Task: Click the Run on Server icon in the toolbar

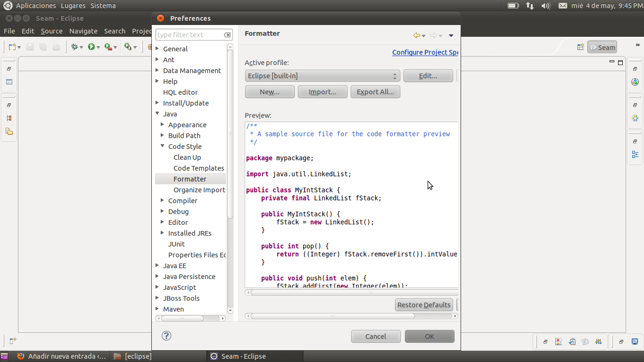Action: coord(127,47)
